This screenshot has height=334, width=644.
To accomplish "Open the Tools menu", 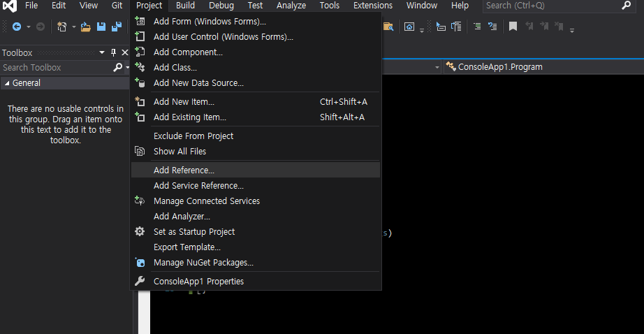I will 330,6.
